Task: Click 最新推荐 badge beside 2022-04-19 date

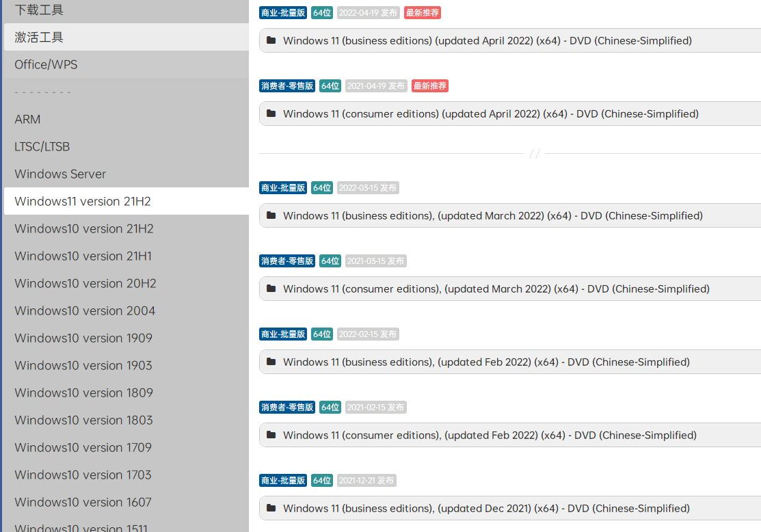Action: coord(423,12)
